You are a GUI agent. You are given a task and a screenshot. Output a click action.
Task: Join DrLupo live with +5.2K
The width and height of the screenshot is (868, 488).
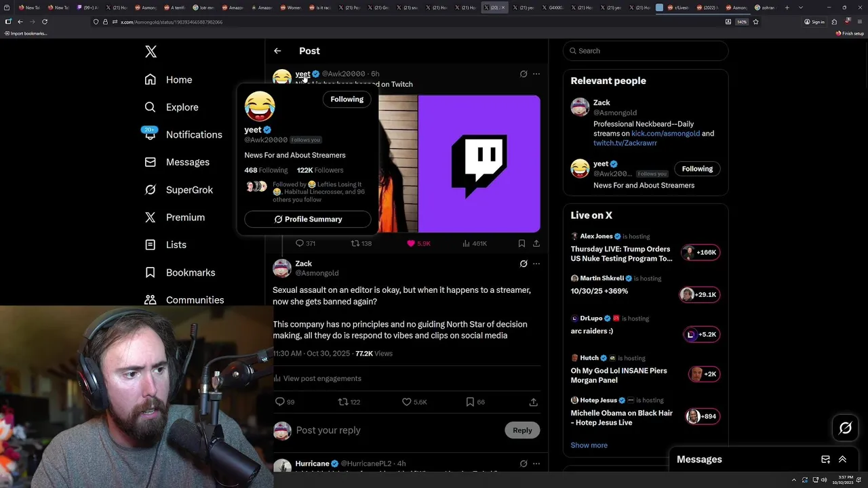coord(701,334)
